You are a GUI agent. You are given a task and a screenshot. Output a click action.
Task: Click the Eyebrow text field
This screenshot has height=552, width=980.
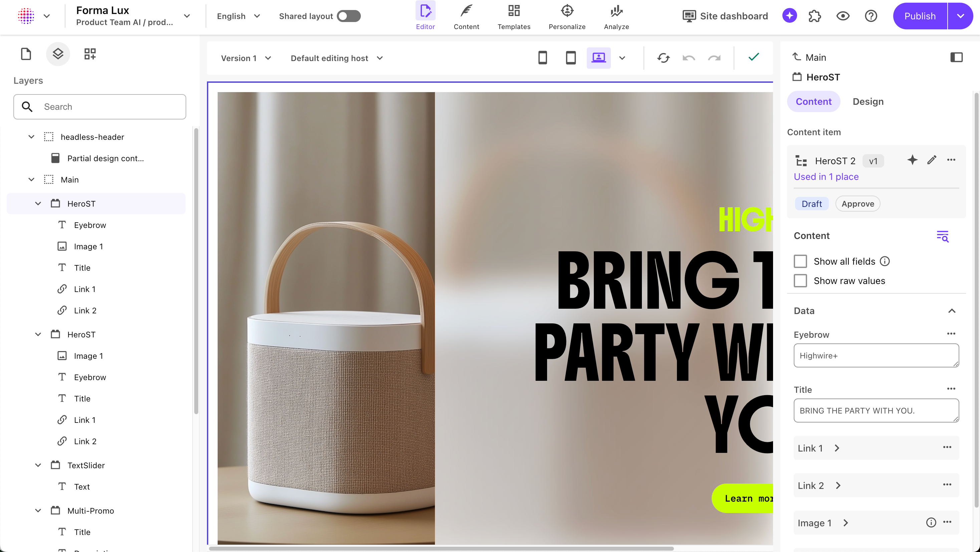point(876,355)
